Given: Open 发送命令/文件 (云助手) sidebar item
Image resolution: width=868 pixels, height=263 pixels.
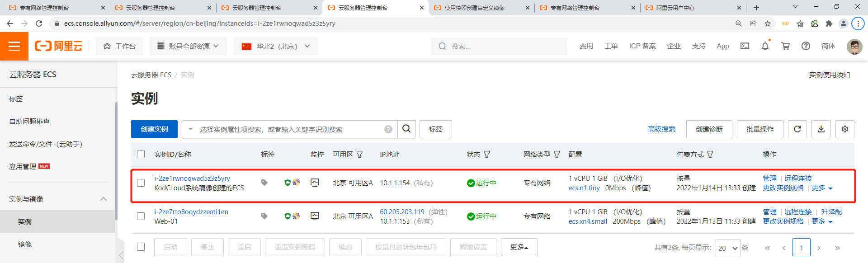Looking at the screenshot, I should coord(46,144).
